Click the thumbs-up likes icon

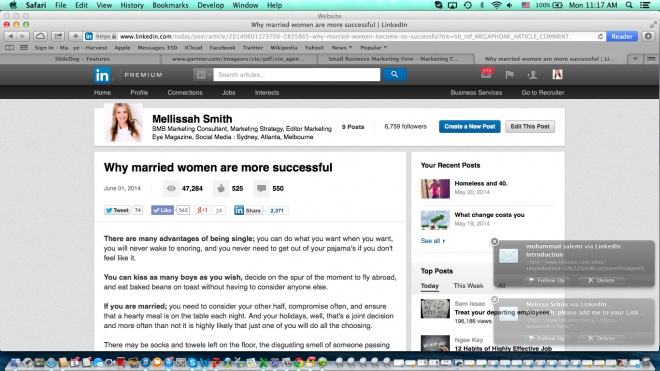[x=221, y=188]
